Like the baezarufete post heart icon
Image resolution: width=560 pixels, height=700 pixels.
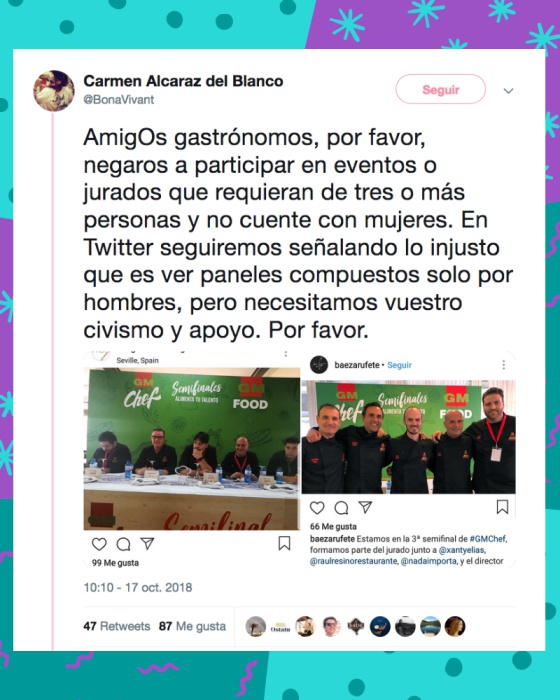(x=317, y=508)
